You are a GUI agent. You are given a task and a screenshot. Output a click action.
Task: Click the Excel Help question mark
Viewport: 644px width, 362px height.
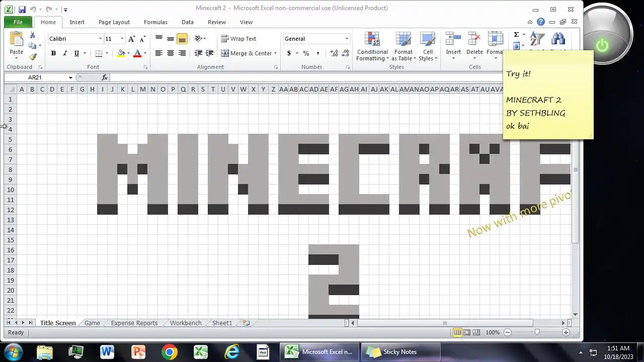tap(541, 22)
